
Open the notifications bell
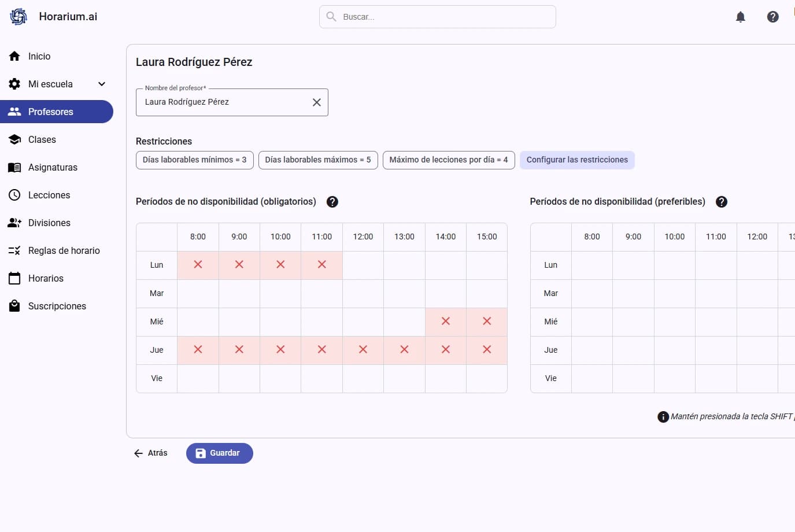click(740, 17)
